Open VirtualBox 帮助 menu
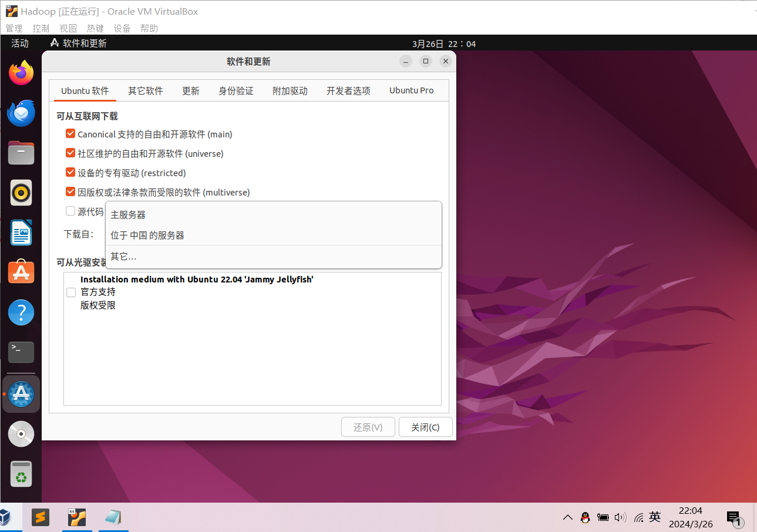This screenshot has width=757, height=532. pyautogui.click(x=149, y=28)
